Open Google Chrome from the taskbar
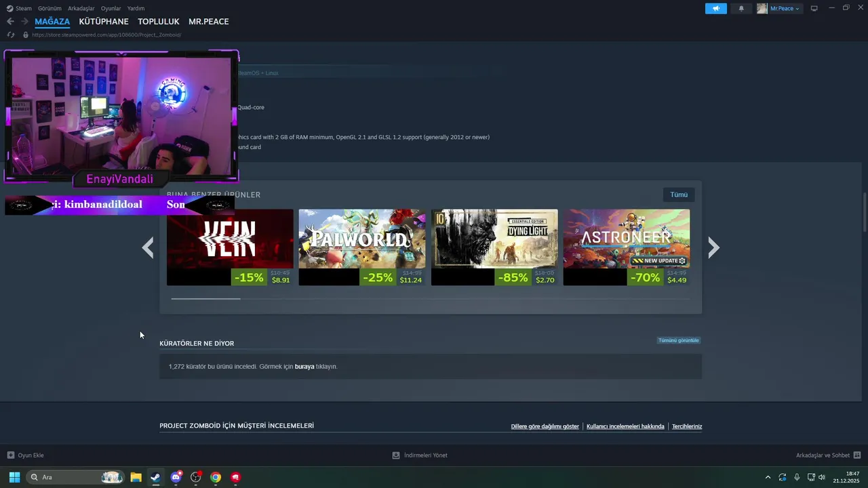Image resolution: width=868 pixels, height=488 pixels. (x=216, y=477)
